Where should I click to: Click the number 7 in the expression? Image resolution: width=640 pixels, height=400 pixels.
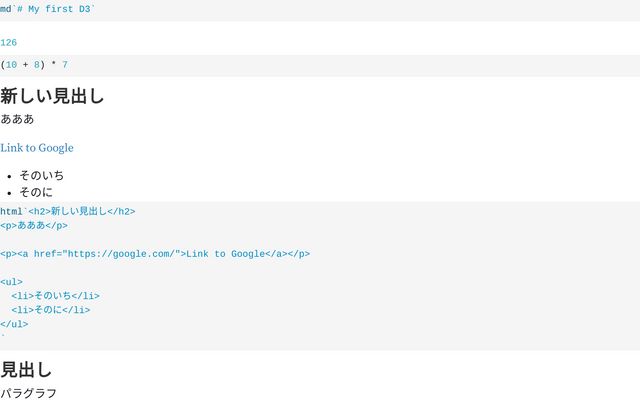click(x=65, y=65)
